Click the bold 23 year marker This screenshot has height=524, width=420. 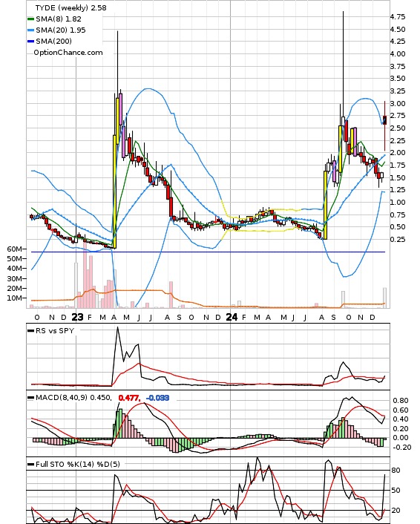click(x=77, y=317)
